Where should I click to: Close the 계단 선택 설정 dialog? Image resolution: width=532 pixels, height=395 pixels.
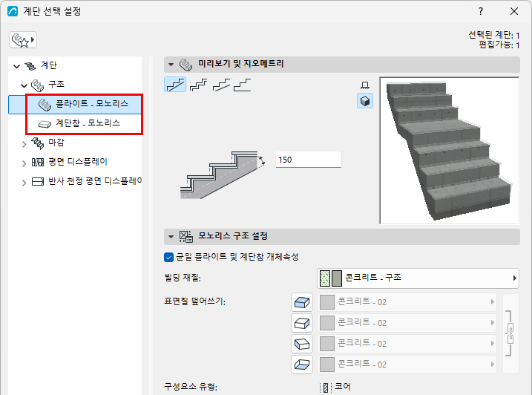pos(514,12)
